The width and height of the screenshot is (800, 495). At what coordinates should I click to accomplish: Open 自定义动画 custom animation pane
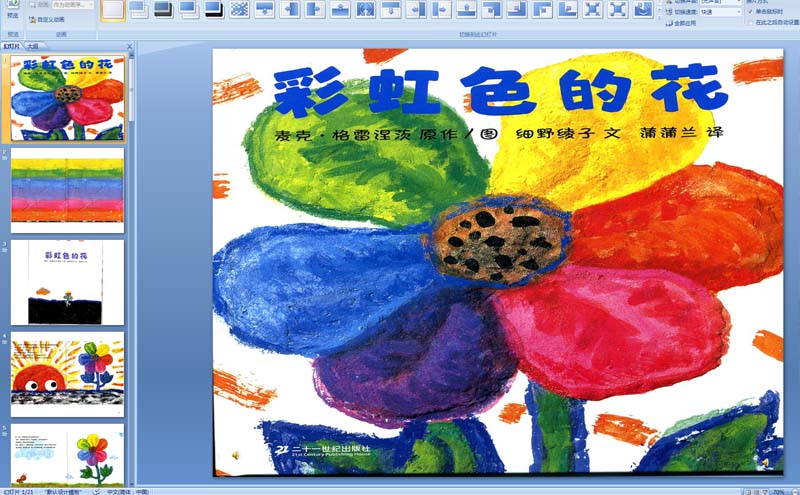47,19
